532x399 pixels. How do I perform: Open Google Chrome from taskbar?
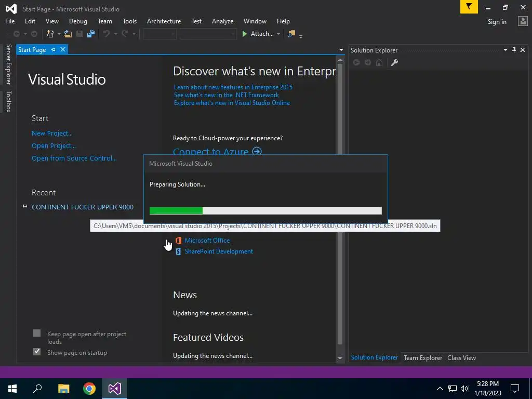pos(89,389)
